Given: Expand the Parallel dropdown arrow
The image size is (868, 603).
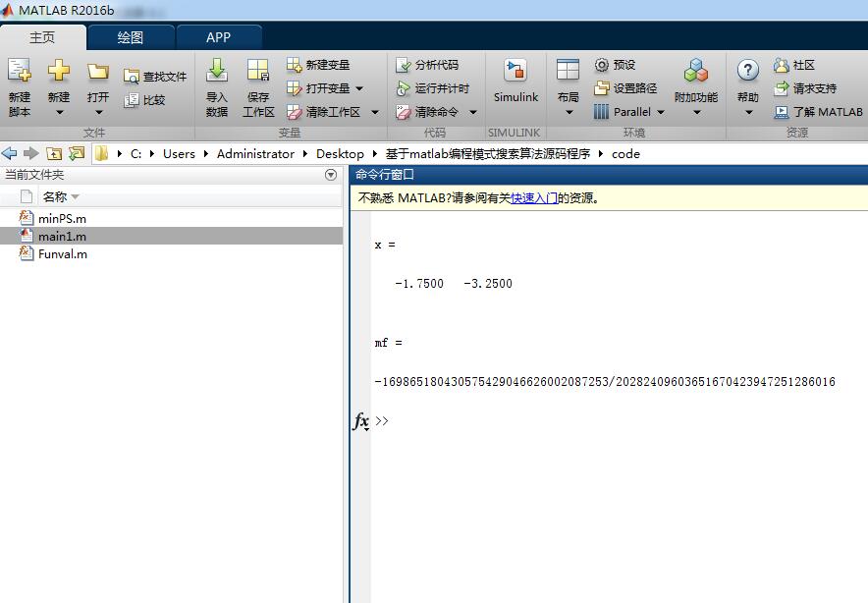Looking at the screenshot, I should (x=661, y=112).
